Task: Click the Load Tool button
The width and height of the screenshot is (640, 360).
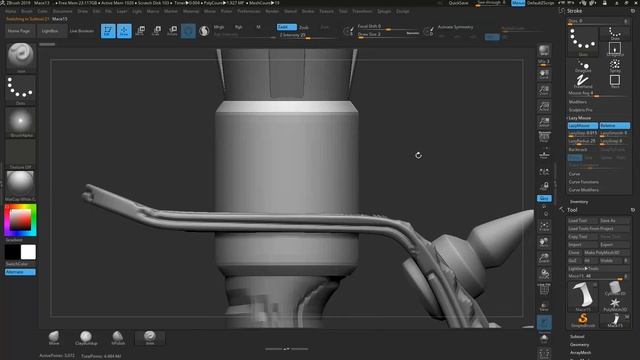Action: (x=583, y=220)
